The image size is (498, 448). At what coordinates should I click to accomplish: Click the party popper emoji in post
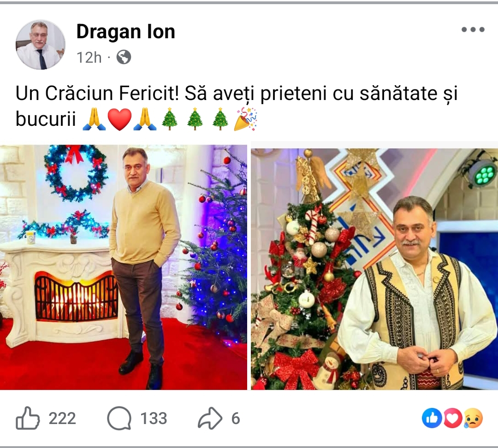[x=245, y=119]
